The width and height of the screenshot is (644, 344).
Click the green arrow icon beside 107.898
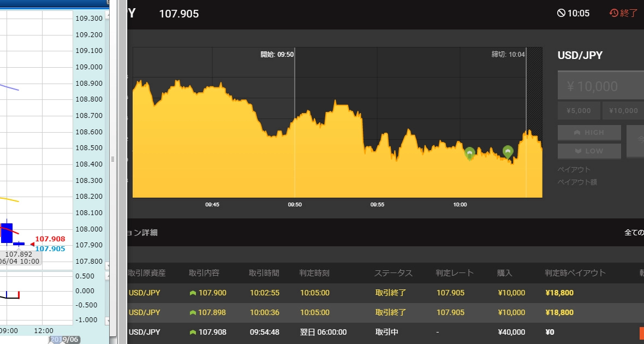click(x=193, y=313)
